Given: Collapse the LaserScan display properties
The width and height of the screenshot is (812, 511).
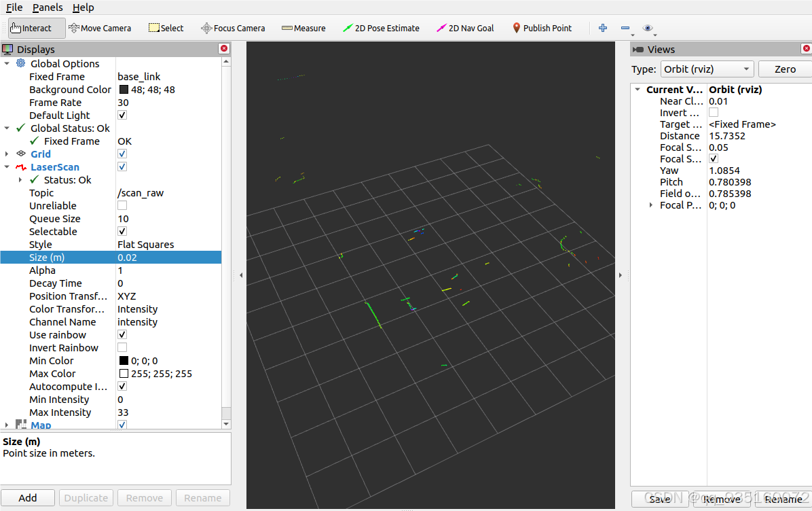Looking at the screenshot, I should (x=7, y=167).
